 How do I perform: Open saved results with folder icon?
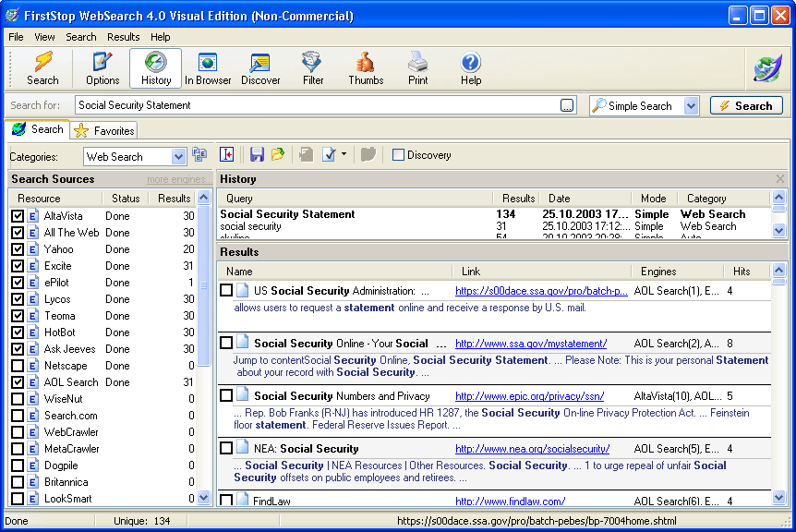tap(278, 155)
